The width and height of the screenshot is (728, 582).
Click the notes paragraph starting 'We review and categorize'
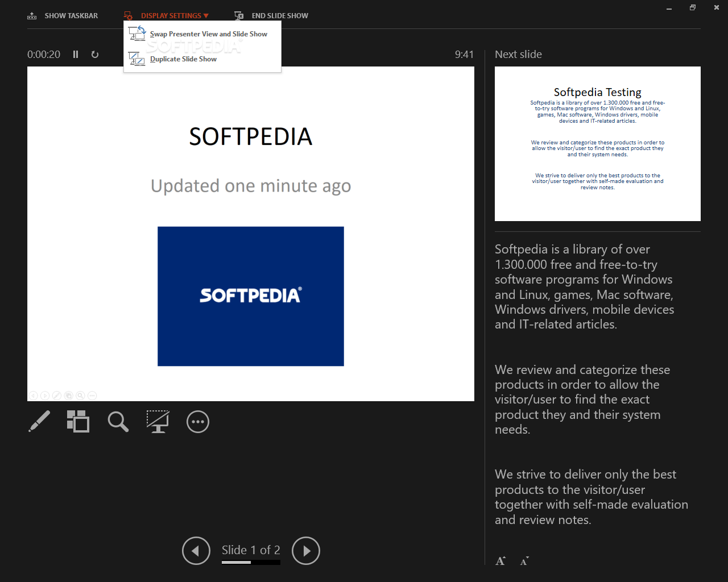pyautogui.click(x=582, y=400)
